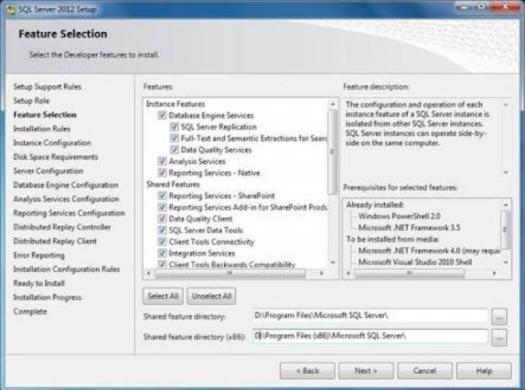Click features list vertical scrollbar thumb

pos(332,152)
